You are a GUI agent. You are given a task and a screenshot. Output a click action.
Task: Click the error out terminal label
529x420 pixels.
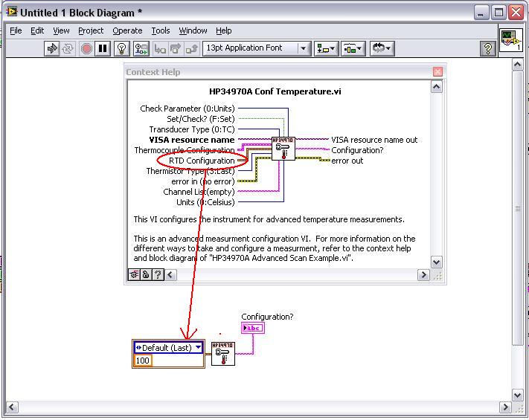(x=347, y=161)
